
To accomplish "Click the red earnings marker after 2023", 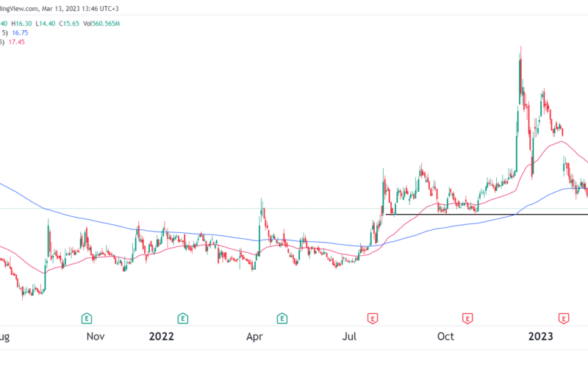I will point(564,318).
